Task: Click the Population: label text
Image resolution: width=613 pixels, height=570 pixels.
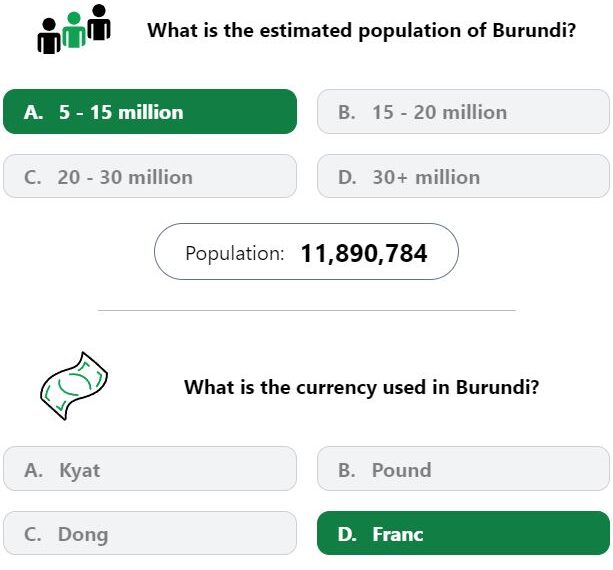Action: point(235,254)
